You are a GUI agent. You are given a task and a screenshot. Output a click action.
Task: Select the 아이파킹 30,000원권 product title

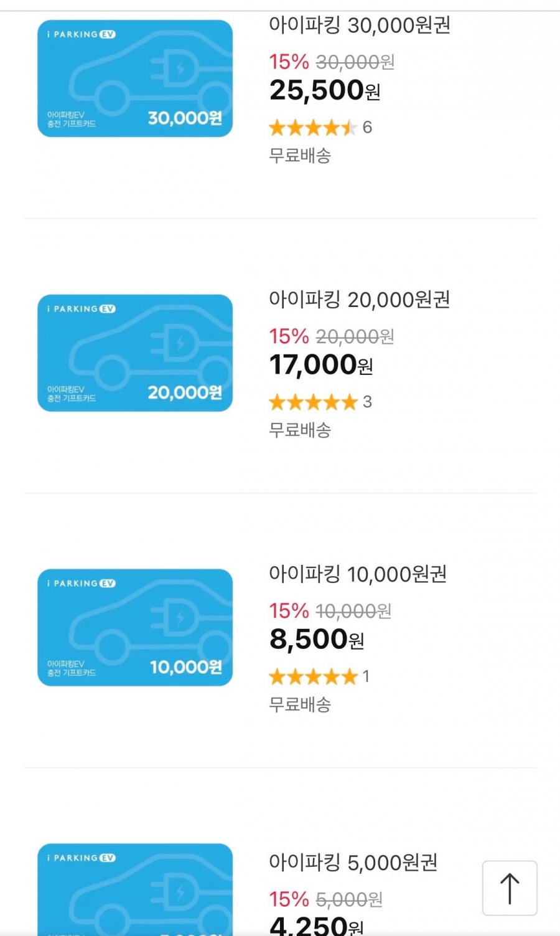tap(359, 26)
